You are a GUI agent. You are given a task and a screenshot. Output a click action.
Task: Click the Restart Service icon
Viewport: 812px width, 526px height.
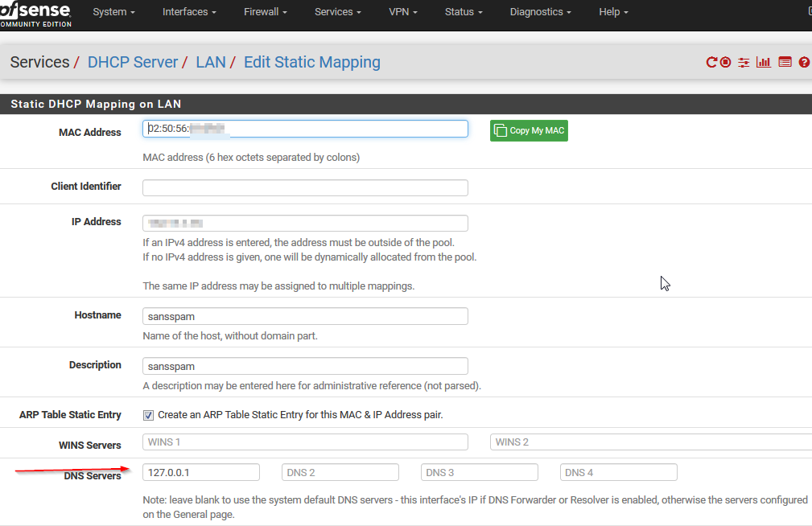pyautogui.click(x=711, y=63)
